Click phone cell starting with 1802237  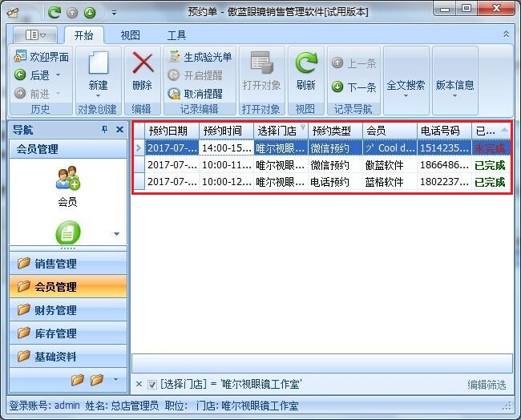444,182
